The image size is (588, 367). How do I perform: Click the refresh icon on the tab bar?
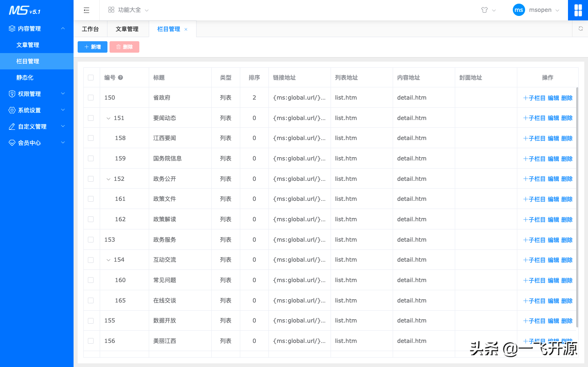[x=580, y=29]
